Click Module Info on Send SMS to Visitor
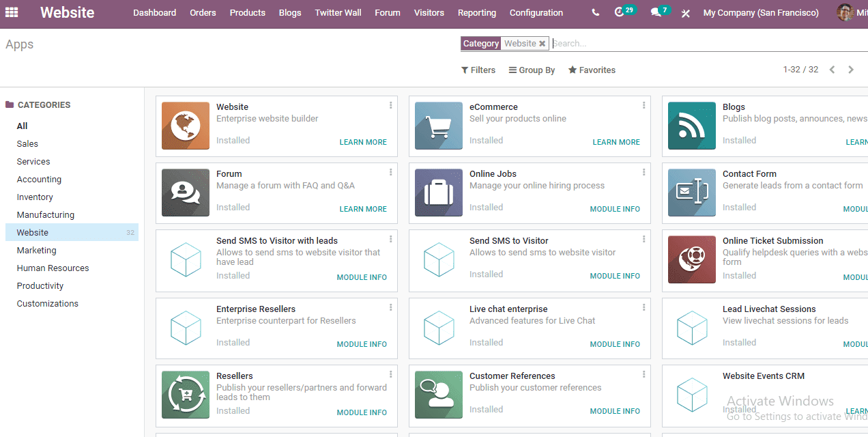This screenshot has height=437, width=868. click(615, 276)
